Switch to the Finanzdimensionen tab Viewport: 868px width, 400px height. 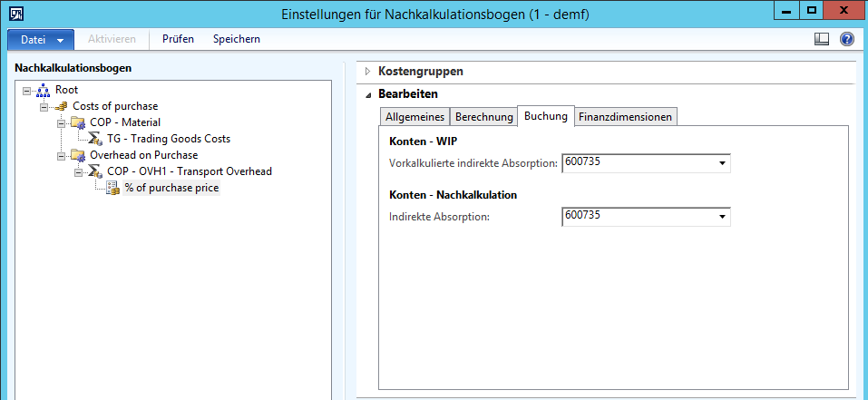(626, 117)
